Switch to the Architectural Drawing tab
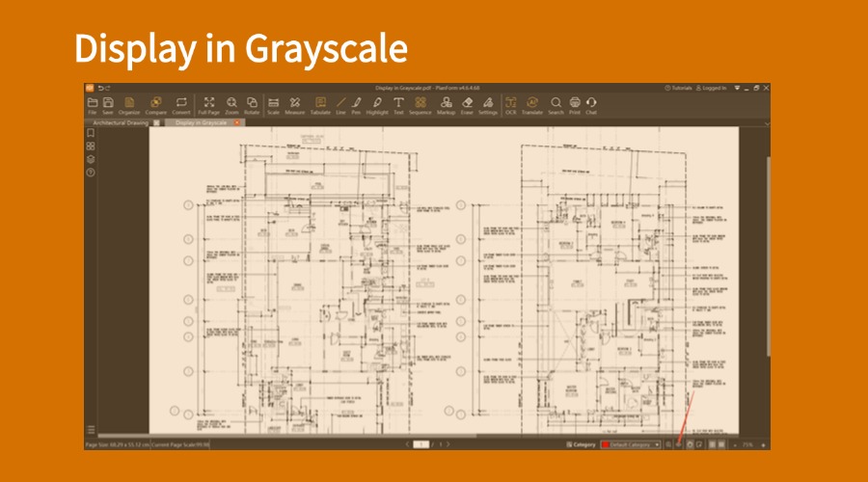Screen dimensions: 868x482 coord(121,122)
